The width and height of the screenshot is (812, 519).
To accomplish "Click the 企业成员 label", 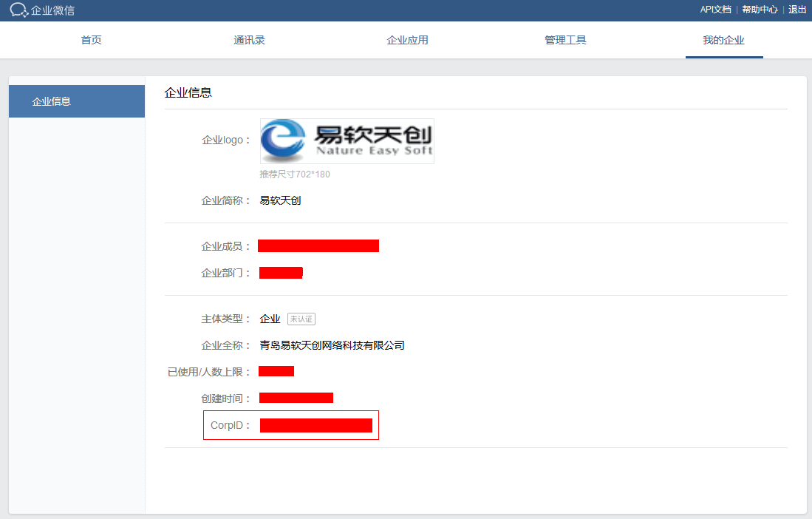I will [x=226, y=246].
